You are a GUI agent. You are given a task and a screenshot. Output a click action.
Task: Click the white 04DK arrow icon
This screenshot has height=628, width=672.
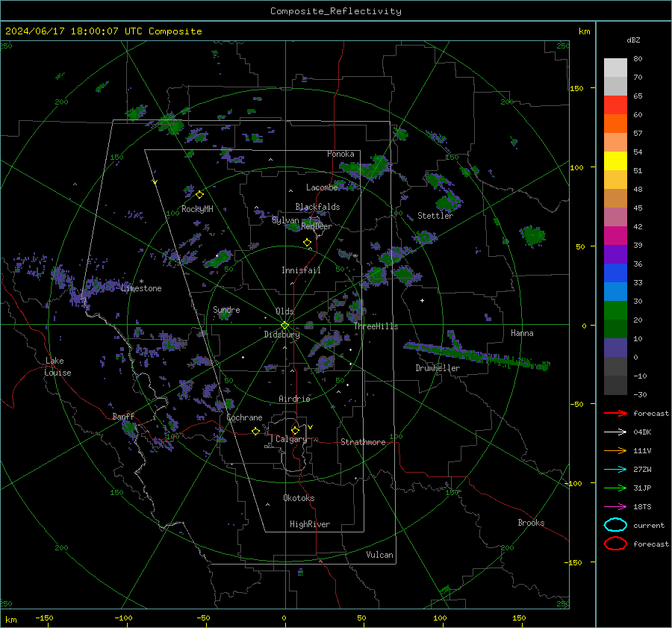(615, 432)
